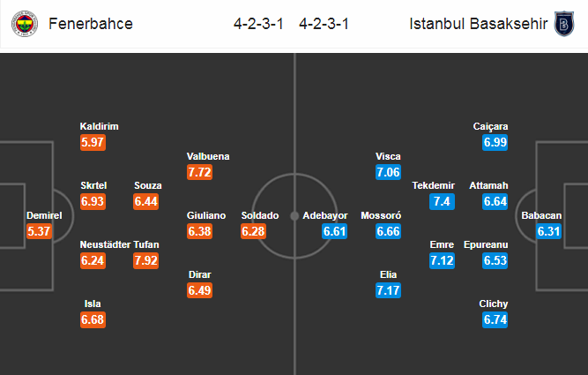Select Caiçara's 6.99 rating badge

(495, 143)
